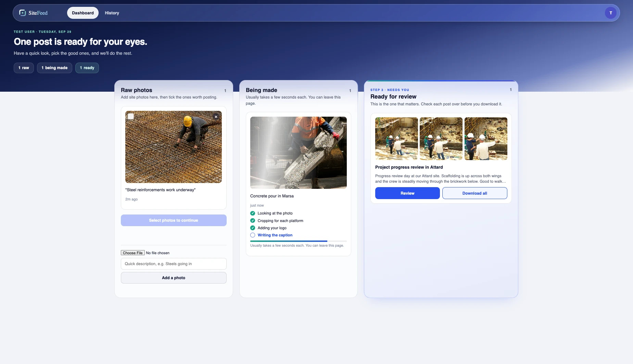This screenshot has height=364, width=633.
Task: Click the 'Writing the caption' pending circle
Action: pyautogui.click(x=253, y=235)
